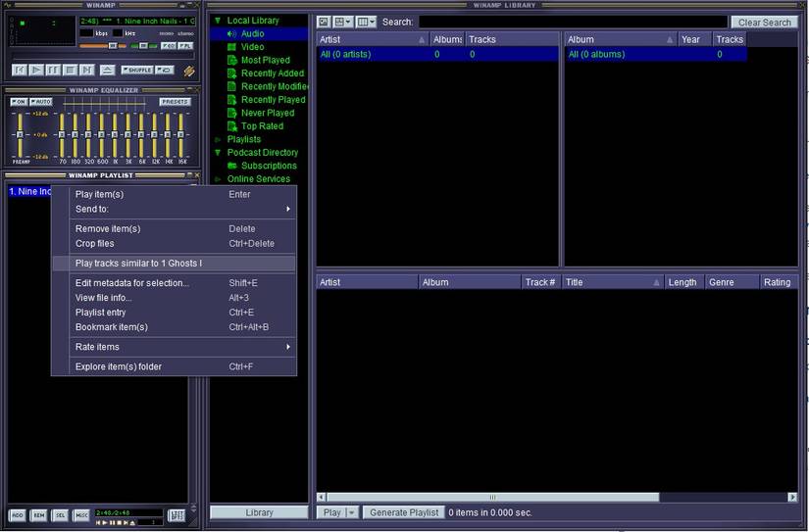The image size is (809, 532).
Task: Toggle the PL playlist window button
Action: (x=185, y=46)
